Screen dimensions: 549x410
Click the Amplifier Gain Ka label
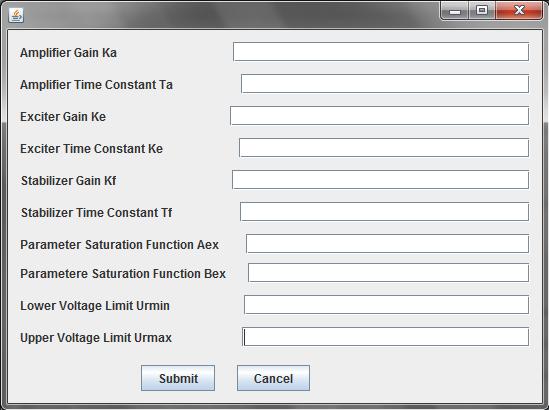coord(68,53)
